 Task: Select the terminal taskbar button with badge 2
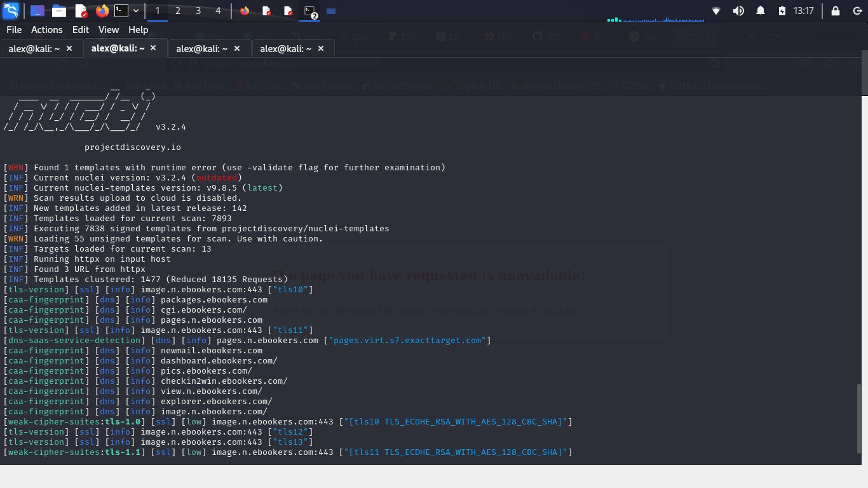[x=310, y=11]
